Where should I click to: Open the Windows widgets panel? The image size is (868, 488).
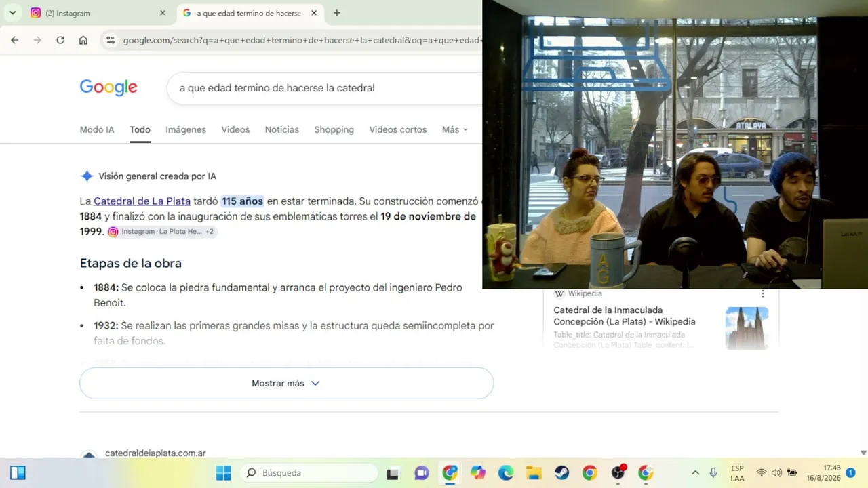tap(18, 473)
